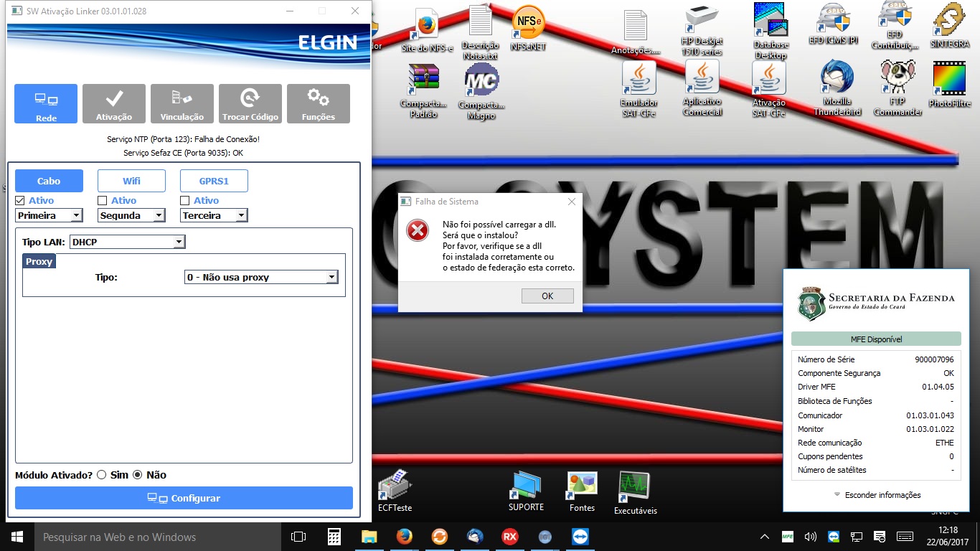This screenshot has width=980, height=551.
Task: Switch to the Vinculação tab
Action: (x=182, y=103)
